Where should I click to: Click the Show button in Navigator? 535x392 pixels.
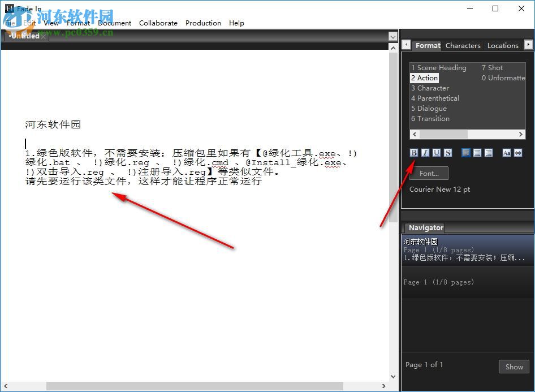pyautogui.click(x=514, y=367)
